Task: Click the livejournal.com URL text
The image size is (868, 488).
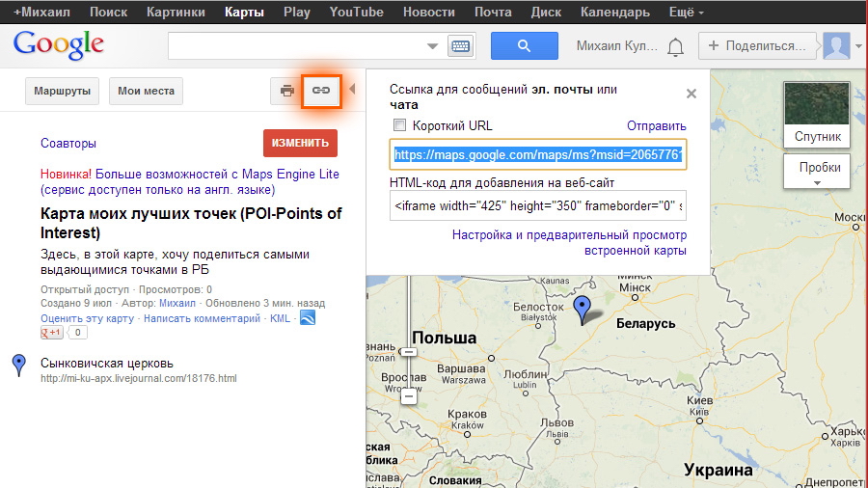Action: point(138,378)
